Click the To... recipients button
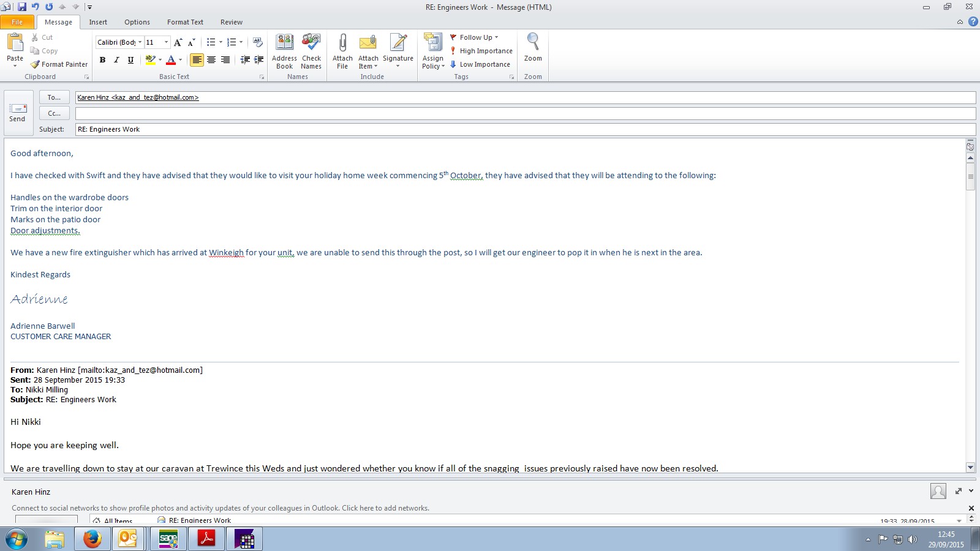This screenshot has width=980, height=551. 54,97
